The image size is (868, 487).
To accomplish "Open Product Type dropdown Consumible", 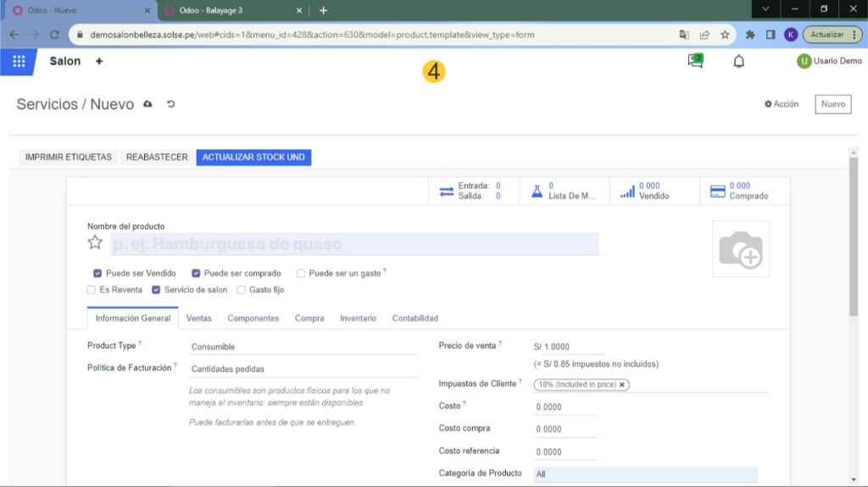I will click(303, 346).
